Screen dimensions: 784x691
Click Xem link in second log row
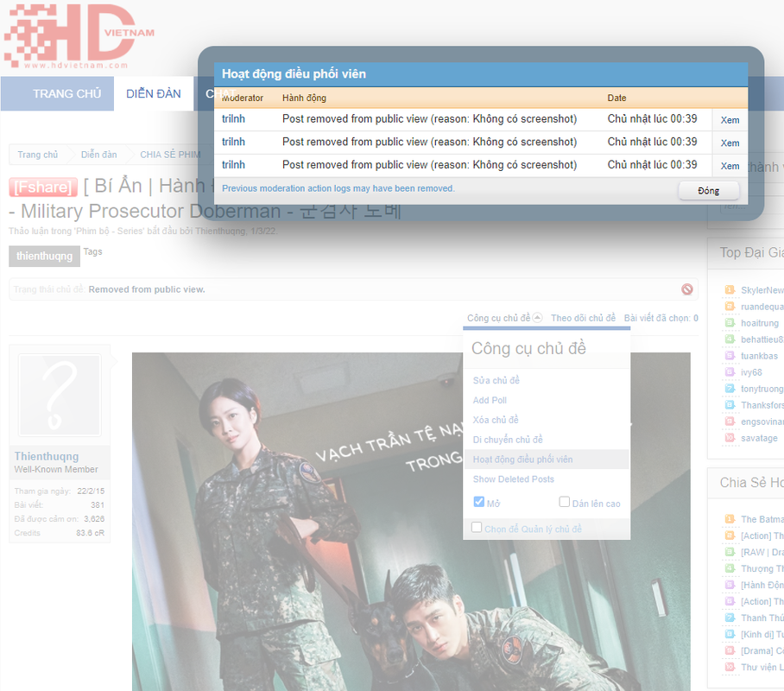pos(730,143)
